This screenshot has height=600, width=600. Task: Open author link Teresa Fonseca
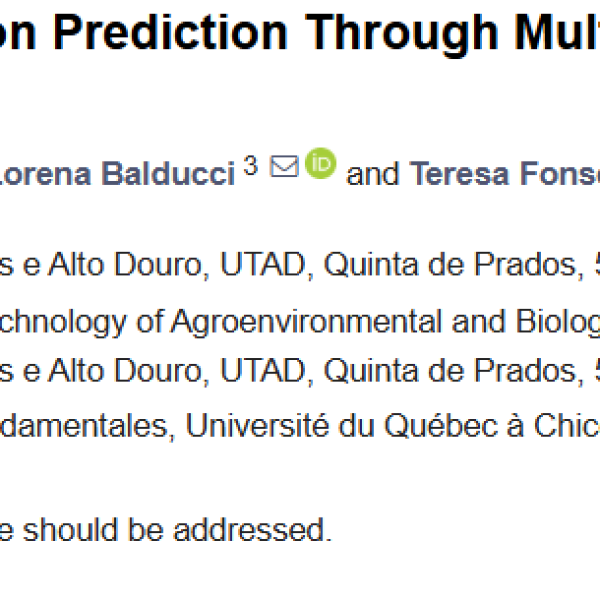pos(505,174)
